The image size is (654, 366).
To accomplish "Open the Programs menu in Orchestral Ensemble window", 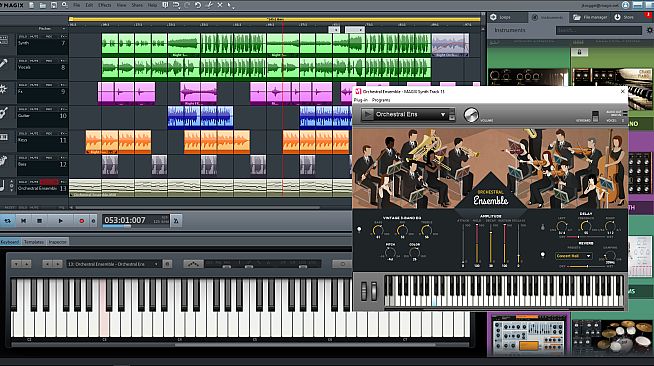I will tap(381, 100).
